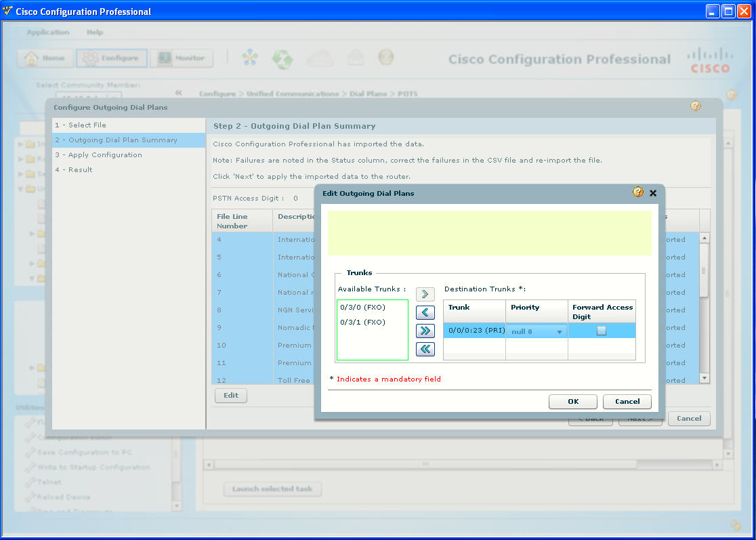This screenshot has height=540, width=756.
Task: Select available trunk 0/3/0 (FXO)
Action: click(362, 307)
